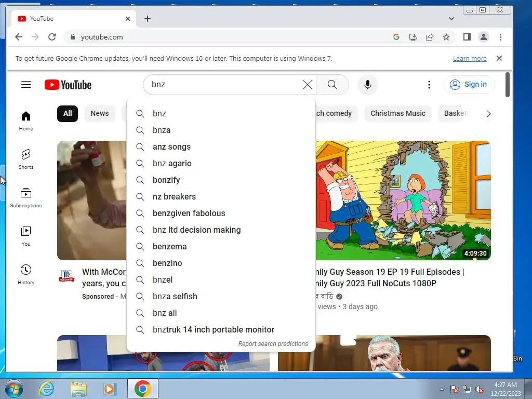
Task: Launch Internet Explorer from the taskbar
Action: (x=46, y=389)
